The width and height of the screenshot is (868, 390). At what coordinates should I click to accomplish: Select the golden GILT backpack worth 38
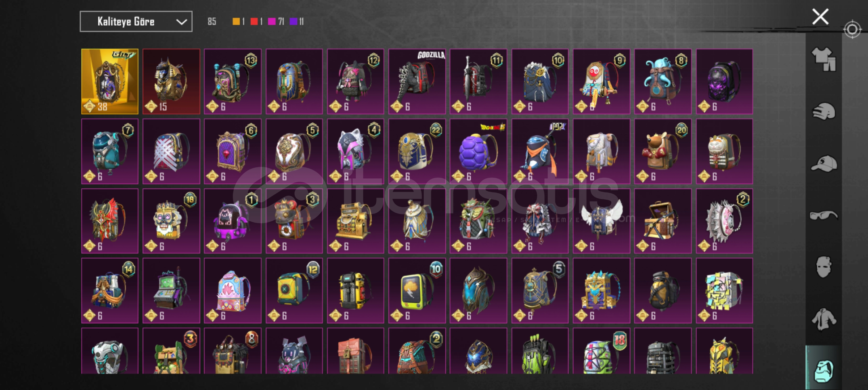click(x=110, y=82)
